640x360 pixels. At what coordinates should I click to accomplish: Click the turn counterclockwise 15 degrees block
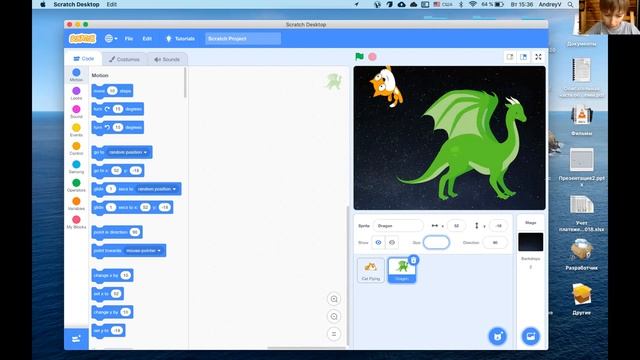coord(118,127)
